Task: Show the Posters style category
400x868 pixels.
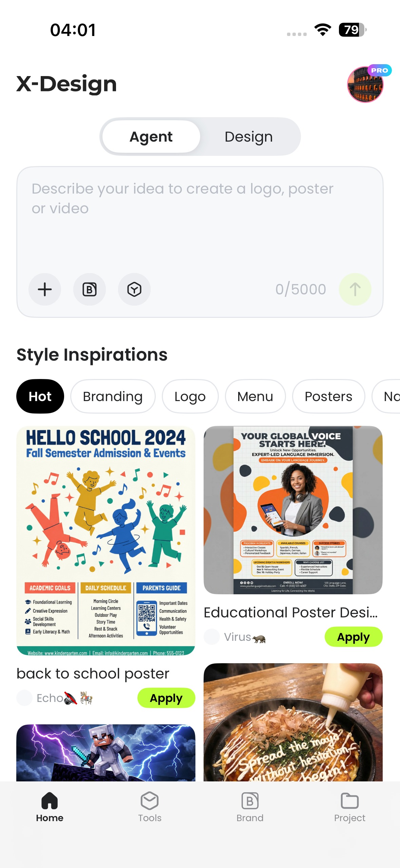Action: (x=328, y=396)
